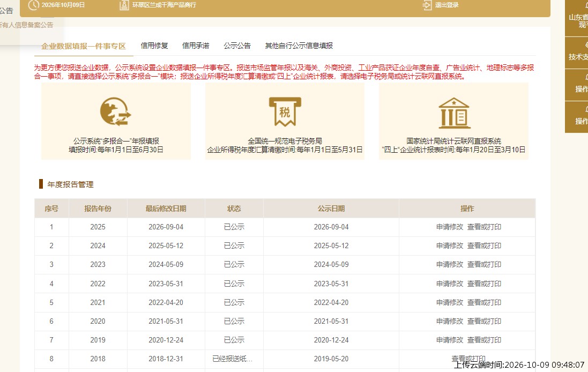The height and width of the screenshot is (372, 588).
Task: Click 查看或打印 for report year 2019
Action: tap(484, 340)
